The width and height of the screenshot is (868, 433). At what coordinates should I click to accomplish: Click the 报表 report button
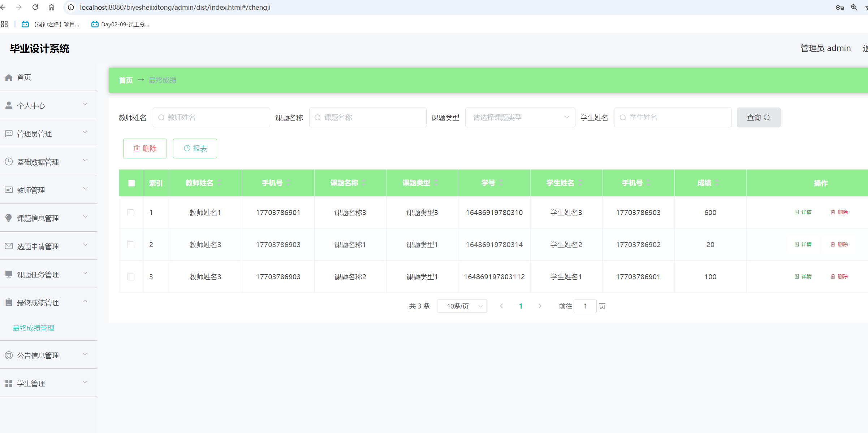click(195, 148)
